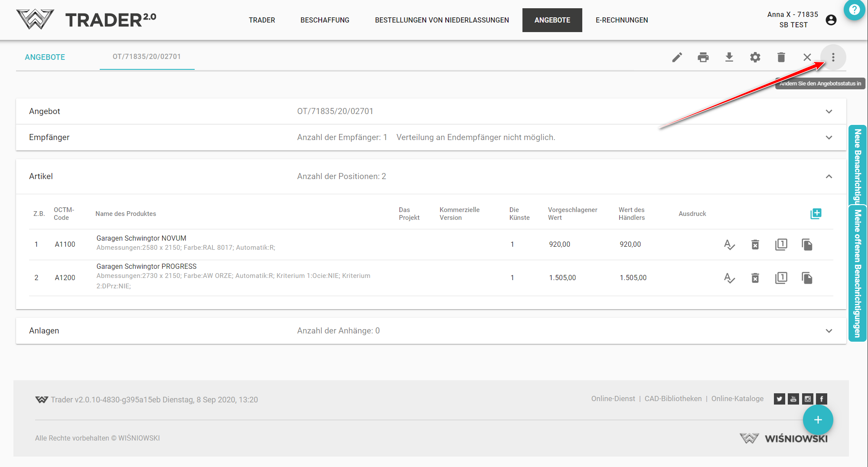Open the three-dot more options menu
Screen dimensions: 868x467
pyautogui.click(x=833, y=57)
